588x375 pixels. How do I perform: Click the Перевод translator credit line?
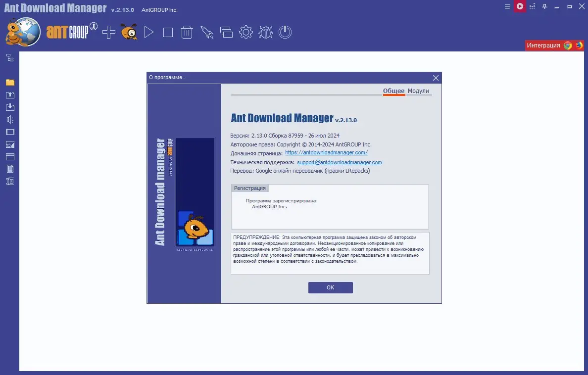(300, 171)
